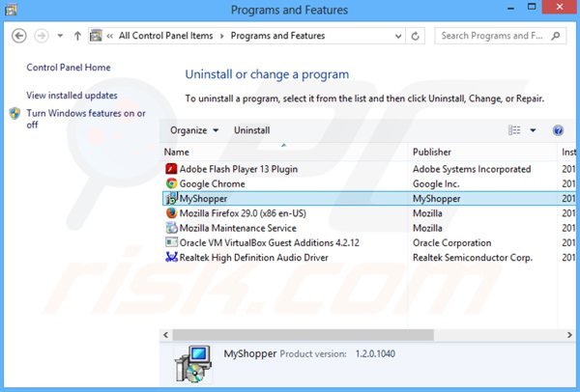The width and height of the screenshot is (580, 392).
Task: Select All Control Panel Items breadcrumb
Action: click(165, 36)
